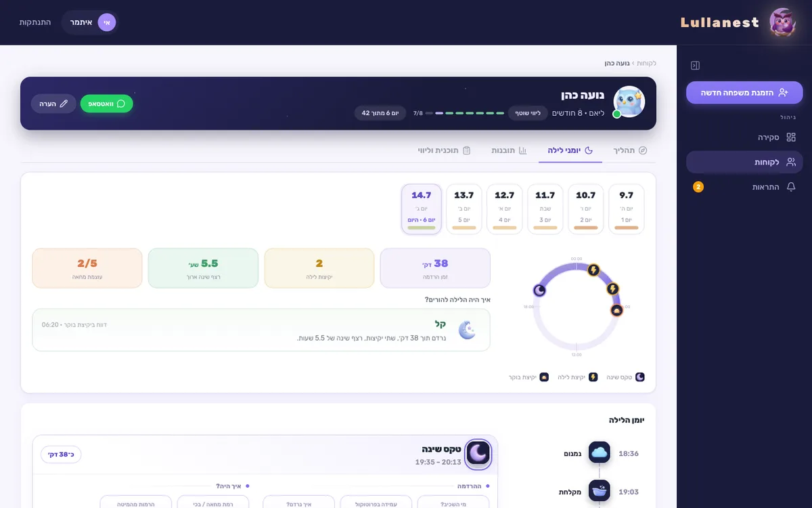The width and height of the screenshot is (812, 508).
Task: Click the לקוחות breadcrumb link
Action: tap(647, 63)
